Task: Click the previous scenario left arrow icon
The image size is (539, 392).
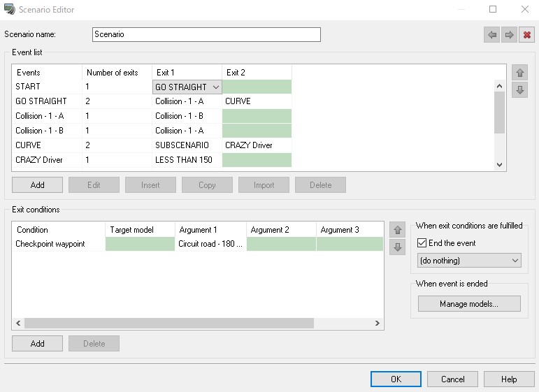Action: coord(492,35)
